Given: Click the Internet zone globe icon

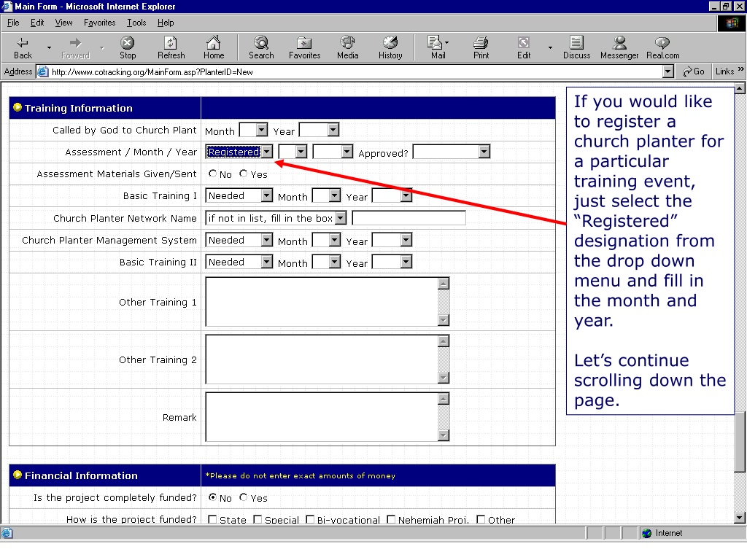Looking at the screenshot, I should point(646,533).
